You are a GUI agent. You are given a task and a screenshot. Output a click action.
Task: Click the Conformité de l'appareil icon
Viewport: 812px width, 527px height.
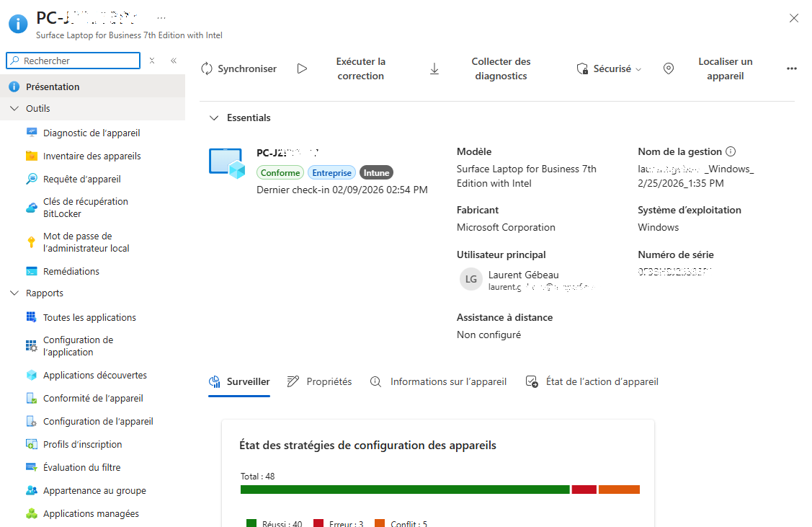coord(32,398)
